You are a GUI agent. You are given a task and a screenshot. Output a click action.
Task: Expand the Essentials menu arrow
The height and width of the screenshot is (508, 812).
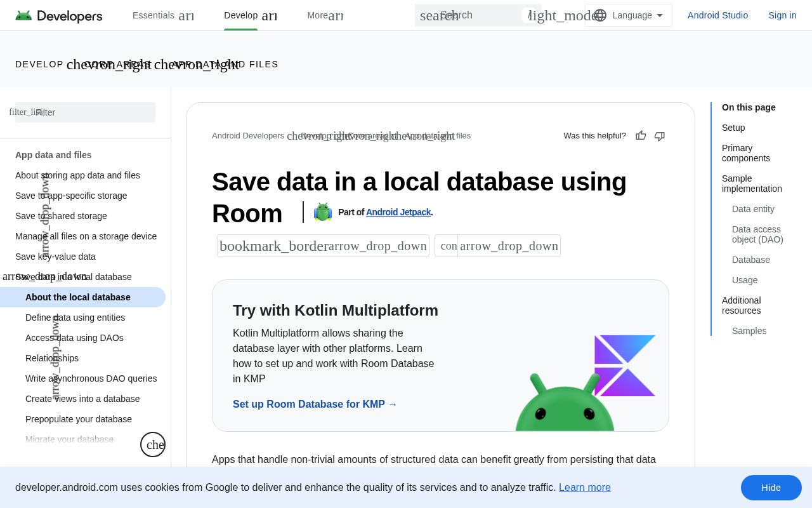pos(186,15)
